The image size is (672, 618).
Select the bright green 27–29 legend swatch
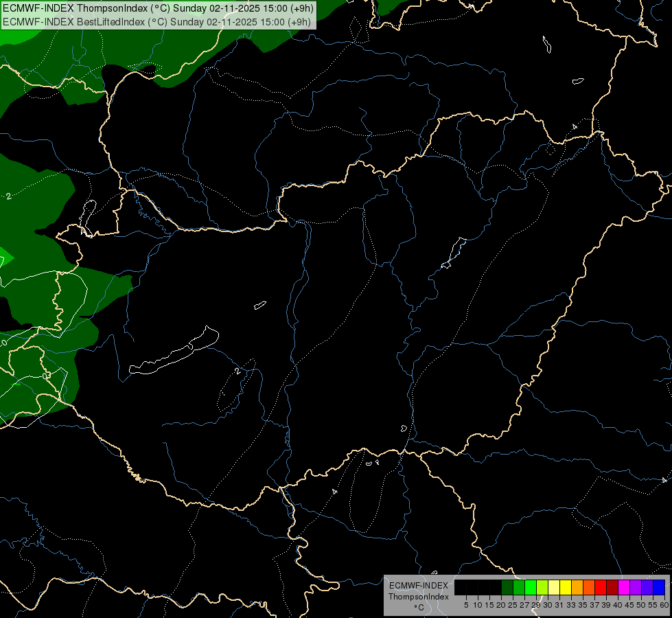[x=531, y=587]
